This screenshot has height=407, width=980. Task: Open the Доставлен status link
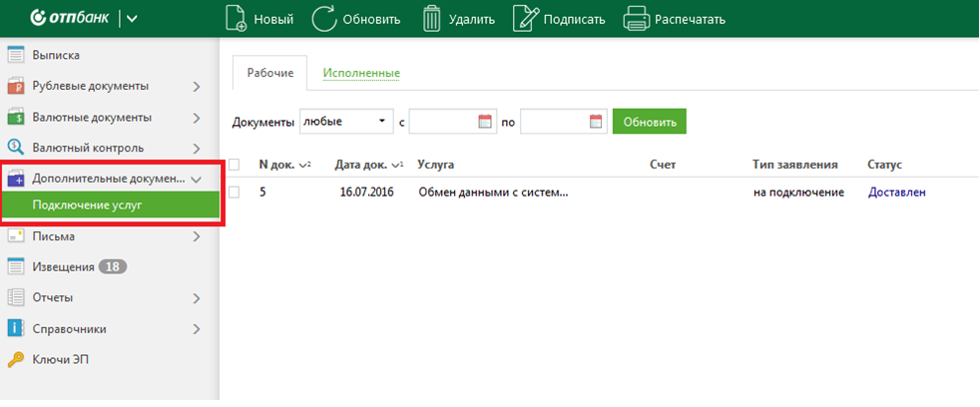pos(897,193)
